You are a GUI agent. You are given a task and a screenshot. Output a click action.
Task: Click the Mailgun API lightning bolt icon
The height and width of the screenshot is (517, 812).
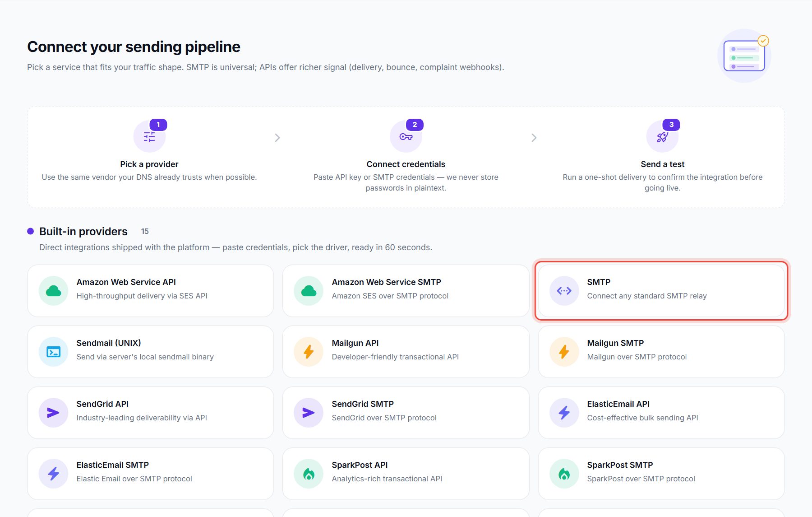[x=309, y=352]
